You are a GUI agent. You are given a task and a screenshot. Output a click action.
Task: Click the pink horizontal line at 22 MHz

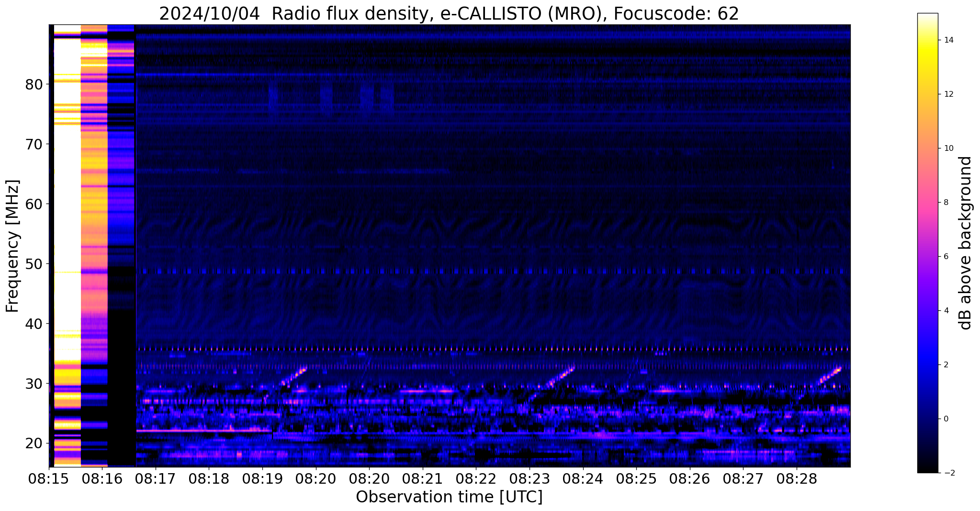203,431
